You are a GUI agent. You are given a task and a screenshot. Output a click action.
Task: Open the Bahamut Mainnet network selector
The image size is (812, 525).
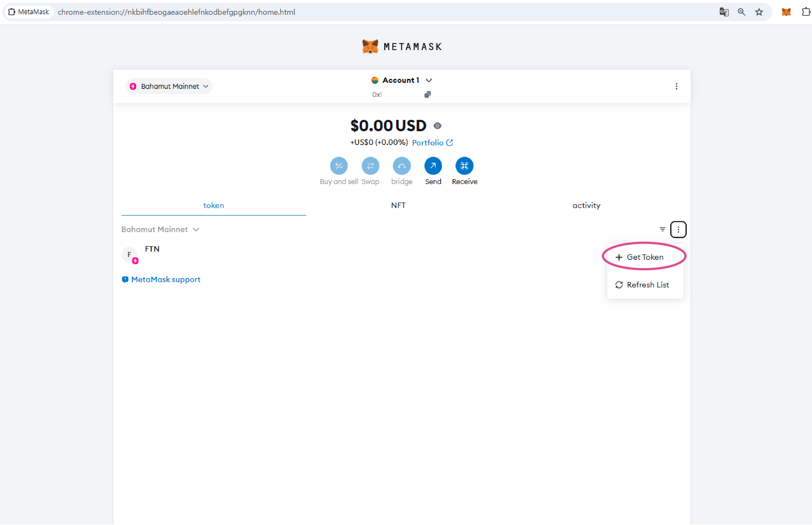pyautogui.click(x=169, y=86)
